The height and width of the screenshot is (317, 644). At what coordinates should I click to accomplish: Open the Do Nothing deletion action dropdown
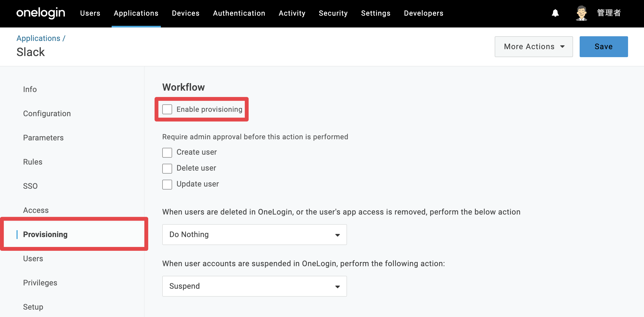tap(254, 235)
